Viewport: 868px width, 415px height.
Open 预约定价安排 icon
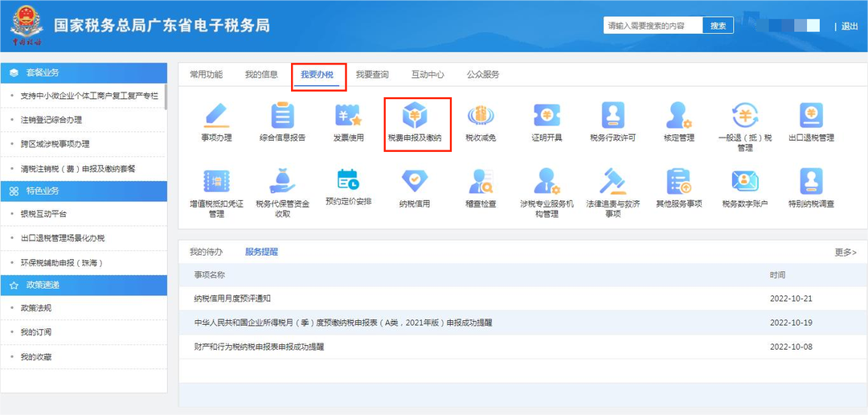pyautogui.click(x=348, y=181)
